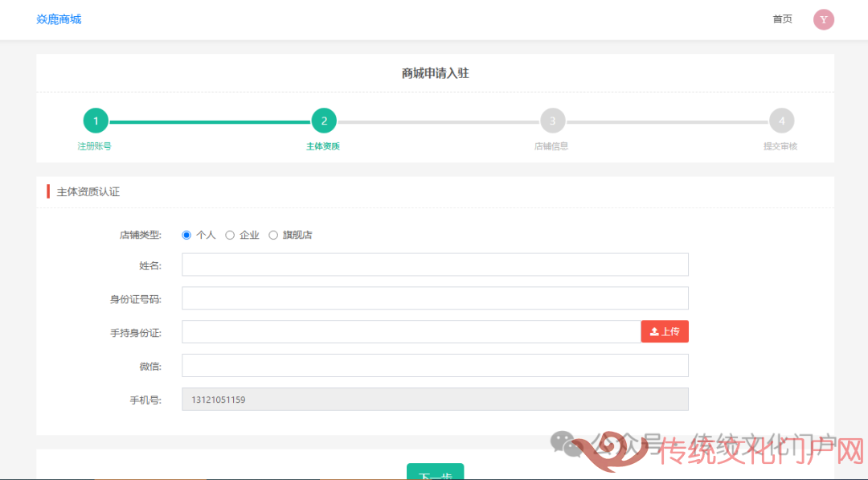Image resolution: width=868 pixels, height=480 pixels.
Task: Click the 焱鹿商城 site logo link
Action: (x=59, y=19)
